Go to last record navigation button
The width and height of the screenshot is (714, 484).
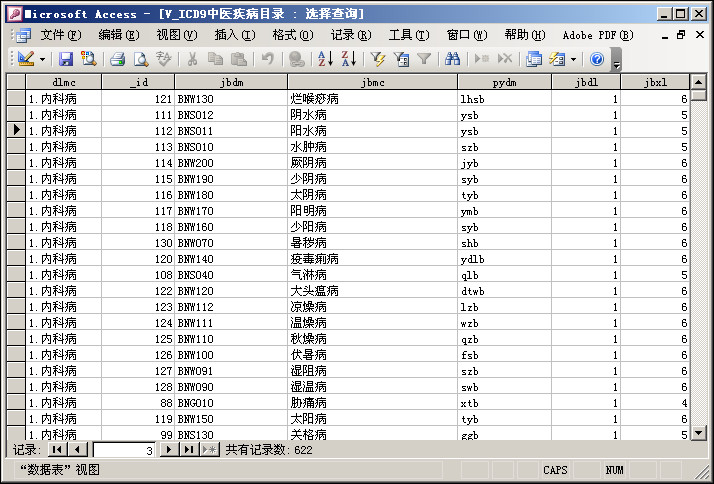(189, 450)
